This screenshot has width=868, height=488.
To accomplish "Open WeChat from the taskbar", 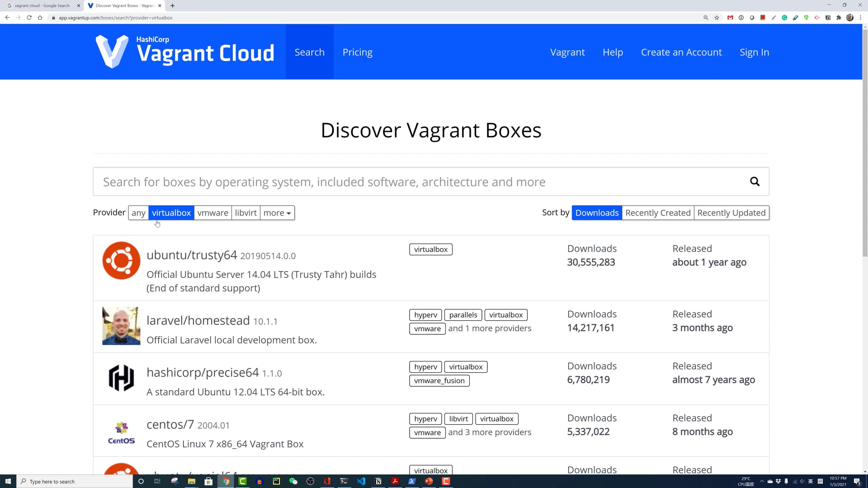I will [293, 481].
